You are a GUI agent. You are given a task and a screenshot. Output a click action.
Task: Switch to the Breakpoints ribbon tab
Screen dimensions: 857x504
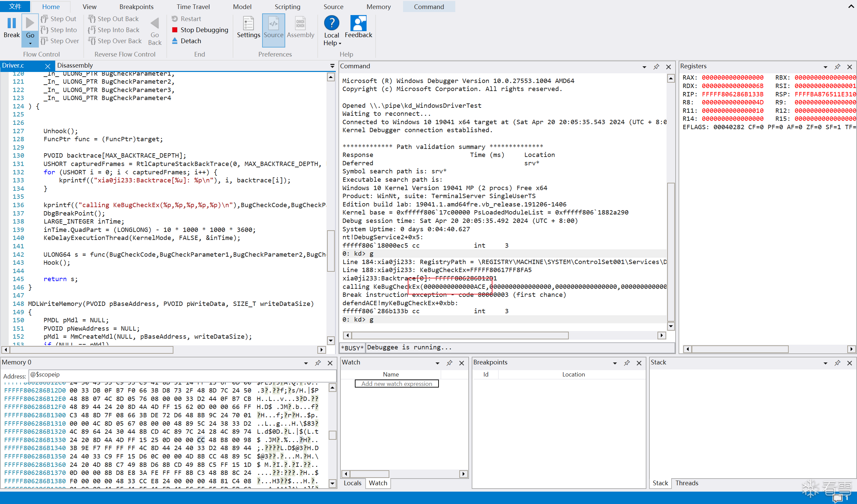(136, 7)
